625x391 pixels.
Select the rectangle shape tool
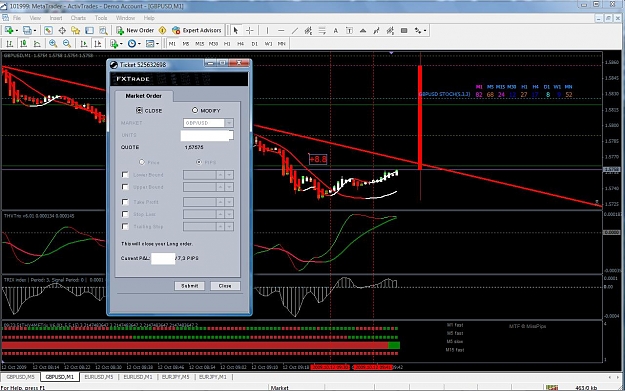pyautogui.click(x=404, y=30)
